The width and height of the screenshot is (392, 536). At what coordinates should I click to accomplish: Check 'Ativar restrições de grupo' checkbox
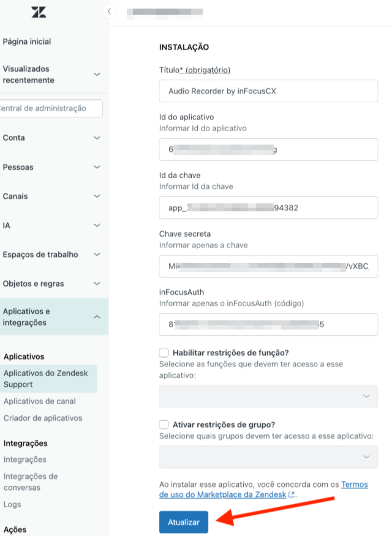tap(164, 425)
